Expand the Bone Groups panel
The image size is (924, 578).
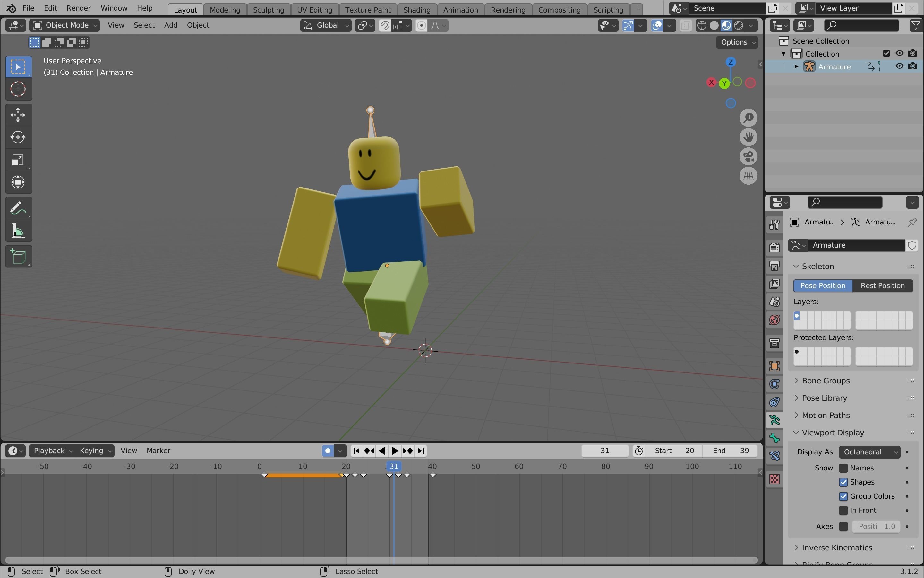pyautogui.click(x=825, y=381)
